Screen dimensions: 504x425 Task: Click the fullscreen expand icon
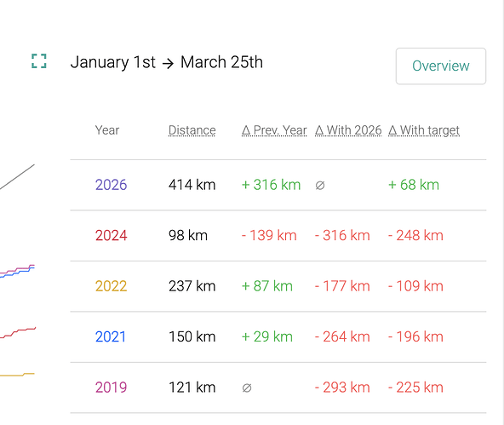[x=39, y=61]
